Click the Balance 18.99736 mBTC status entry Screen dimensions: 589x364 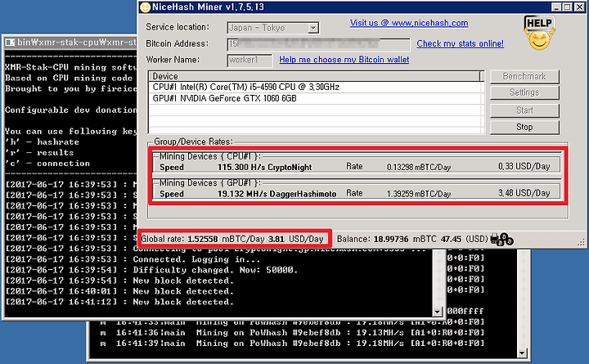click(411, 239)
